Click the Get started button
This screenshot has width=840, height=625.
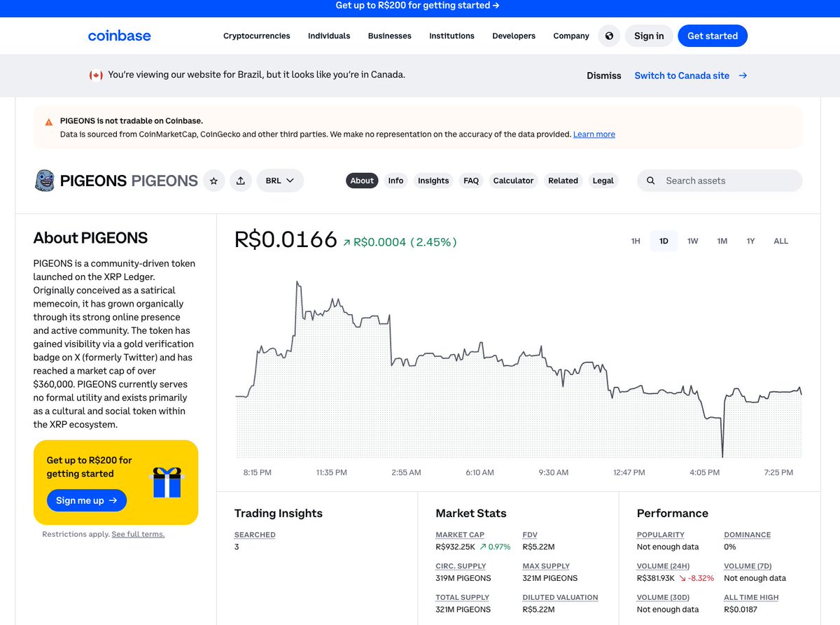click(x=713, y=36)
